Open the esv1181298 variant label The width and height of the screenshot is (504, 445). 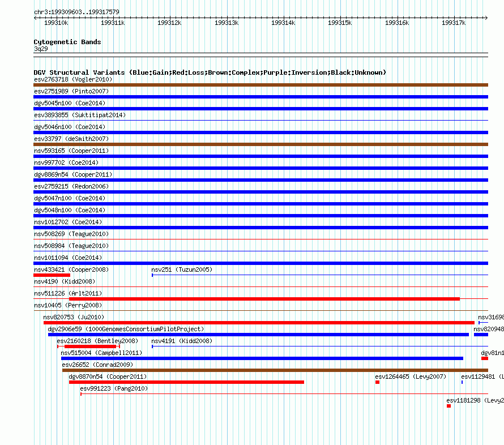point(475,400)
